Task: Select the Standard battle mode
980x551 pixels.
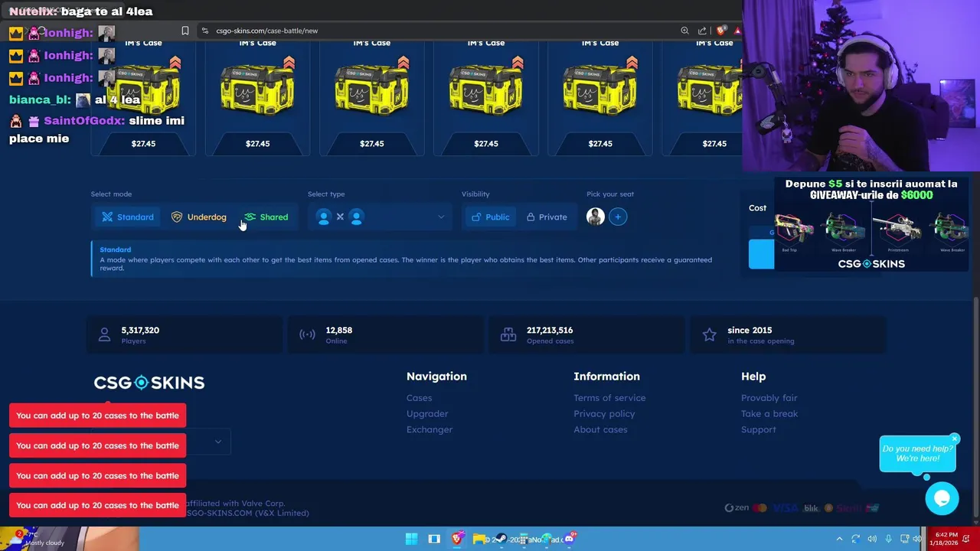Action: pyautogui.click(x=128, y=217)
